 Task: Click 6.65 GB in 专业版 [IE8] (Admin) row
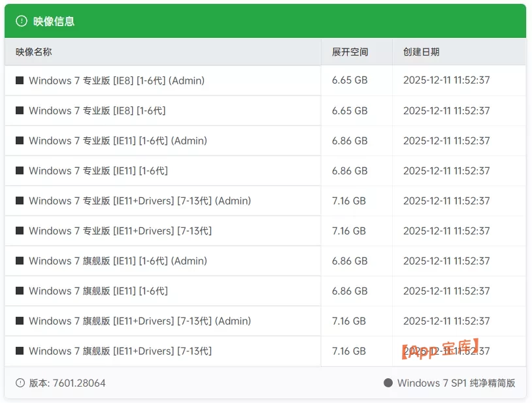click(350, 80)
